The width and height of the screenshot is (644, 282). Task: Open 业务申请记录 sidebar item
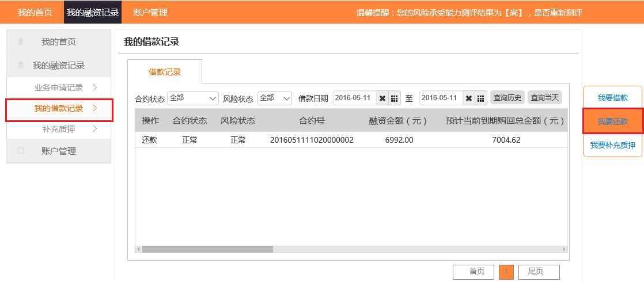(x=59, y=87)
